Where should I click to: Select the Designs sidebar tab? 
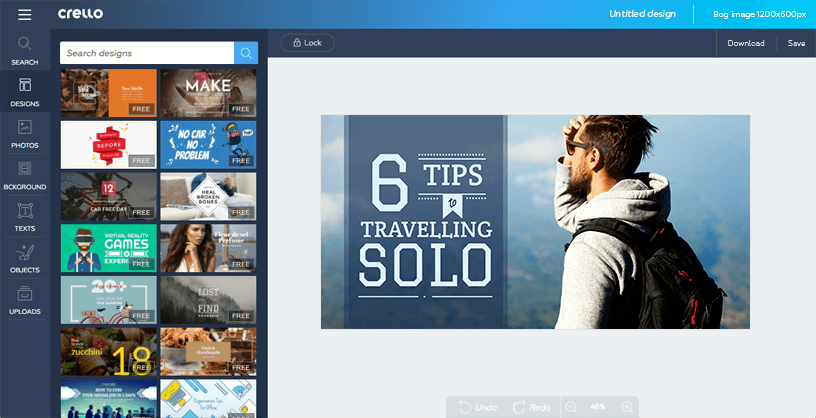(25, 92)
